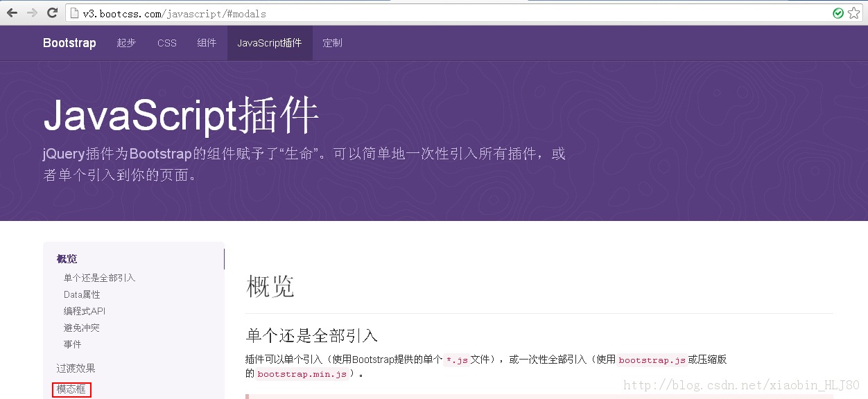Jump to 模态框 in the sidebar

(71, 389)
